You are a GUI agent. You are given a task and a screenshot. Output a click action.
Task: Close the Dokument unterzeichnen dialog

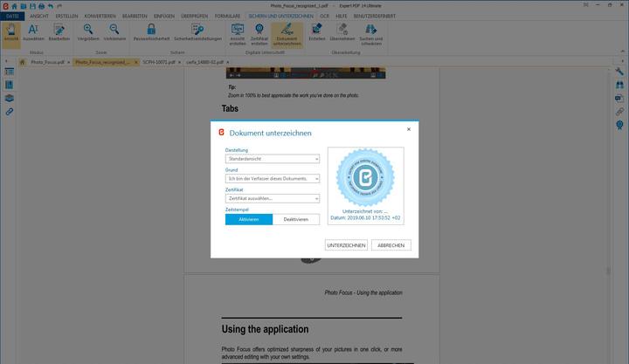click(x=408, y=129)
